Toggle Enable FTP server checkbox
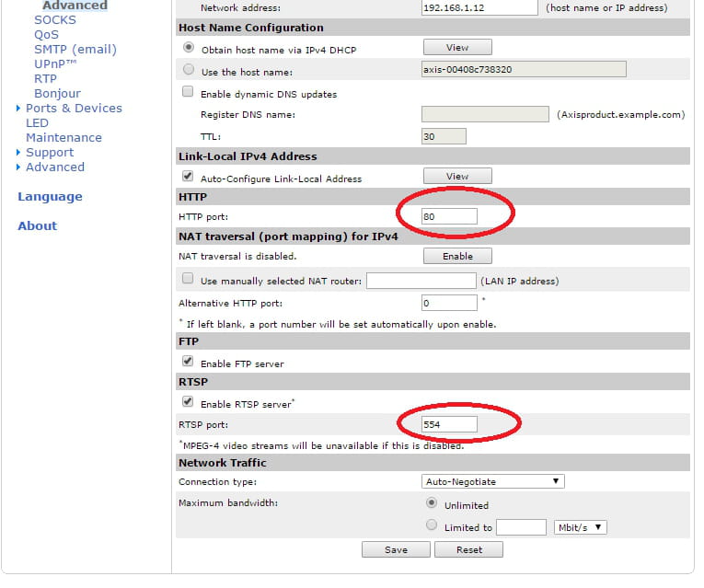The height and width of the screenshot is (588, 704). [188, 361]
